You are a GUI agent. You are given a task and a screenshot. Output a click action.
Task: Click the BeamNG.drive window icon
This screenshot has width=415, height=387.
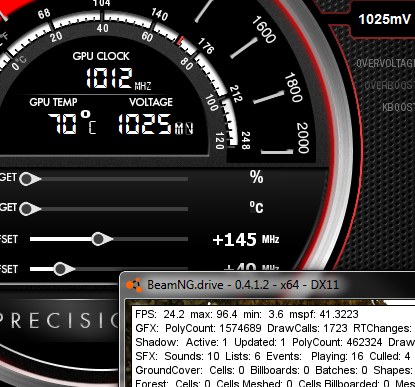click(x=134, y=285)
